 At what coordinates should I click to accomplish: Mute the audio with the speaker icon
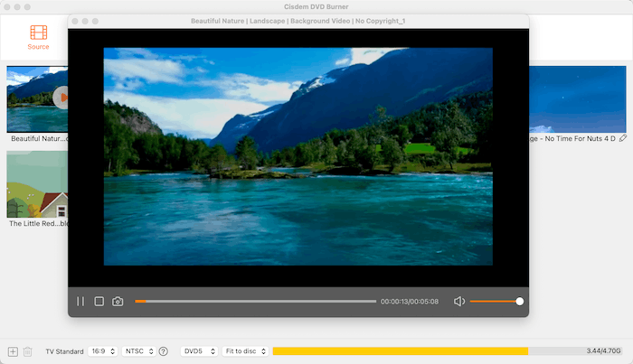pyautogui.click(x=459, y=302)
